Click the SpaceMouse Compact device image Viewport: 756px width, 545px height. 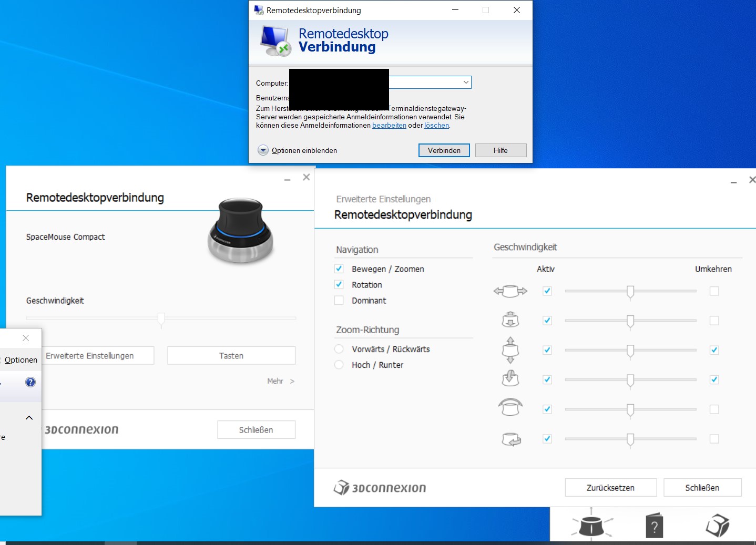pos(241,230)
